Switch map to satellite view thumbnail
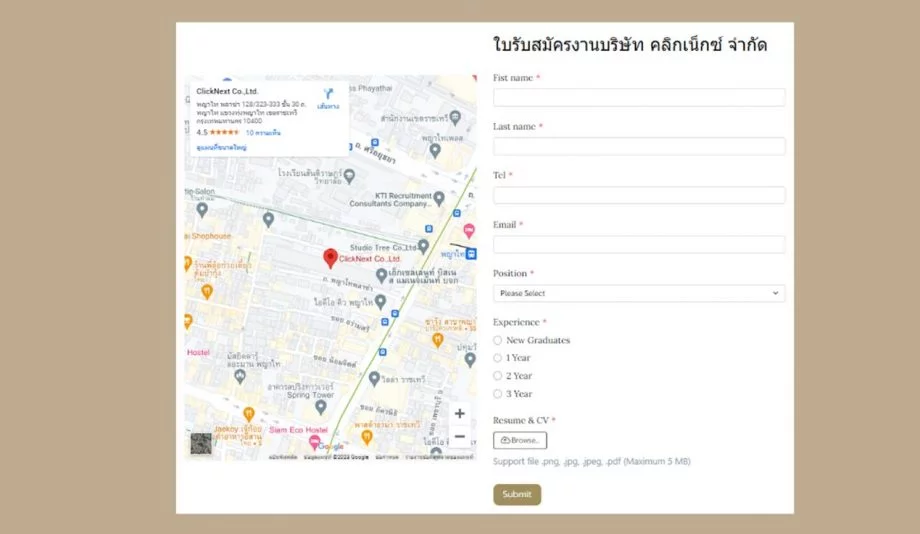Image resolution: width=920 pixels, height=534 pixels. 201,444
